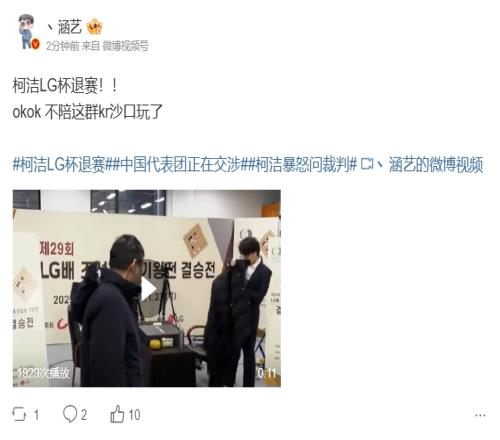Click the 1929次播放 play count label

pos(44,373)
